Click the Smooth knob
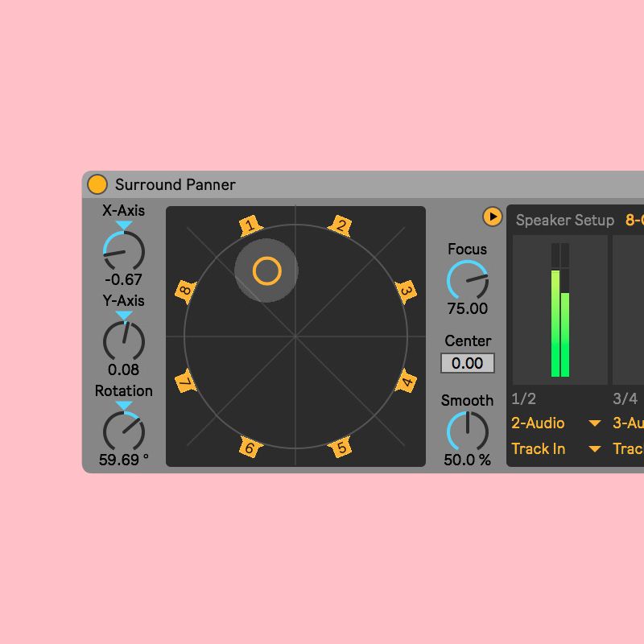 point(468,431)
